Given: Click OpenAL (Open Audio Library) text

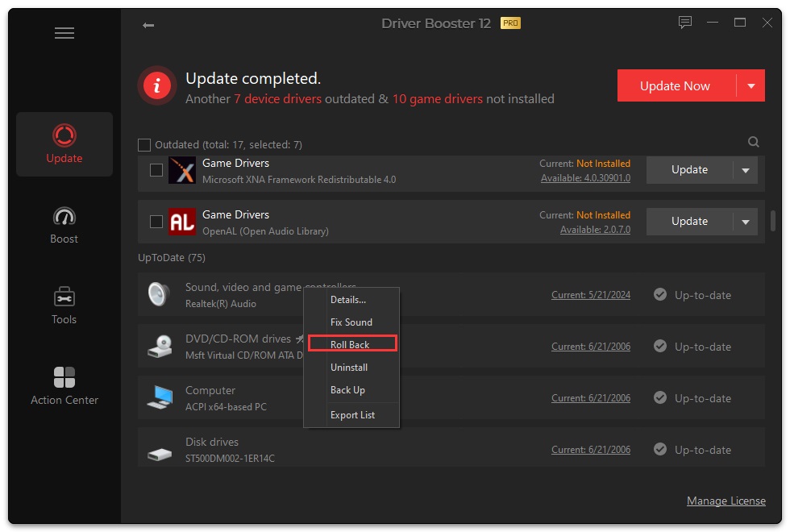Looking at the screenshot, I should [265, 231].
